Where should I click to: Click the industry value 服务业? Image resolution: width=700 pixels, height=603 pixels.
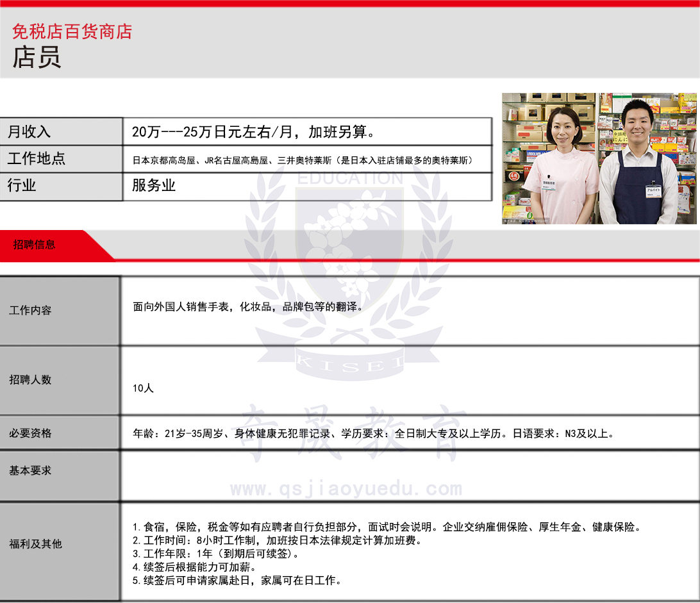tap(154, 185)
